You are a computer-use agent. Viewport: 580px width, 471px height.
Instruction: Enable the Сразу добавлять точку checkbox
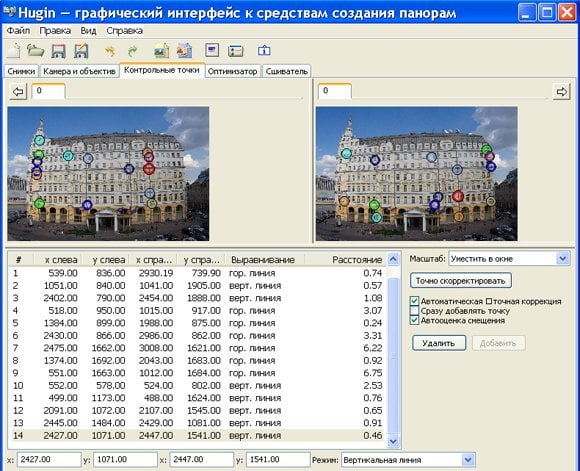(x=414, y=311)
